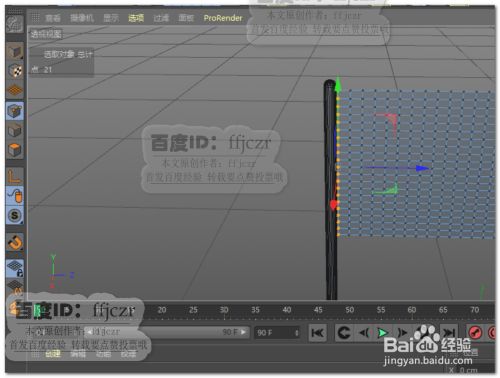This screenshot has width=500, height=378.
Task: Click timeline frame marker 20
Action: click(162, 310)
